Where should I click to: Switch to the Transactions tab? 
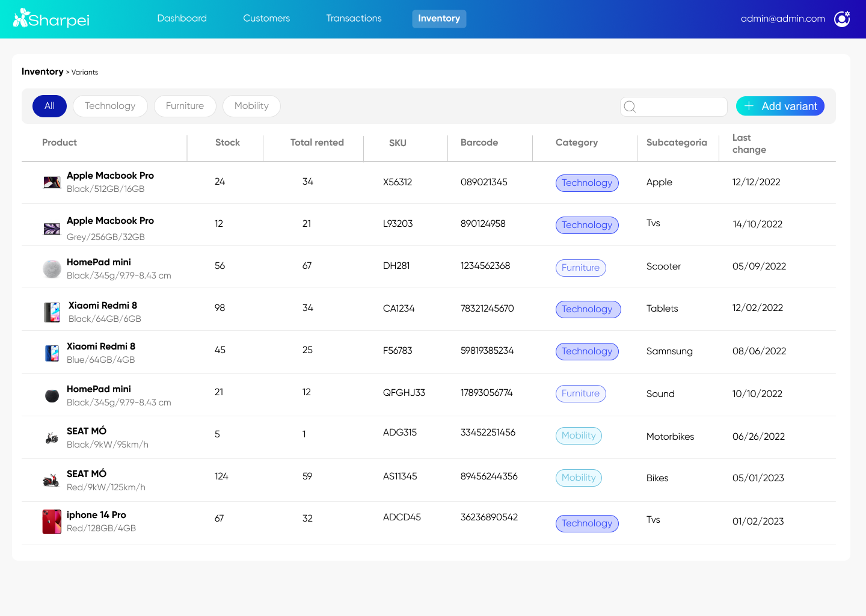[354, 19]
